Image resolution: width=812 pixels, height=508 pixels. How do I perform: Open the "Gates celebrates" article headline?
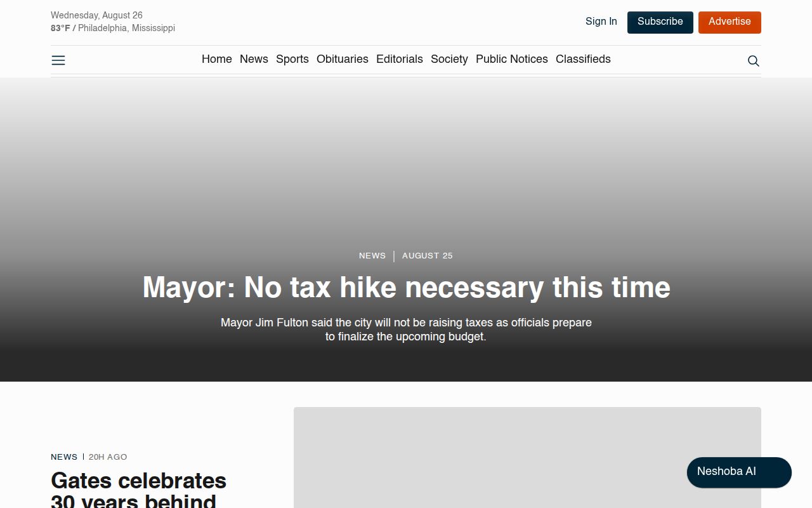[x=138, y=489]
